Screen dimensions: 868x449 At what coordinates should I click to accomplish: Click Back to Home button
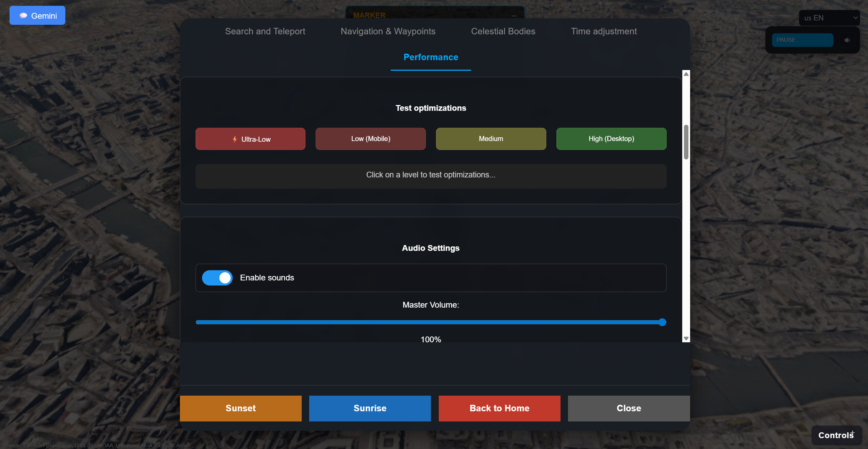499,408
